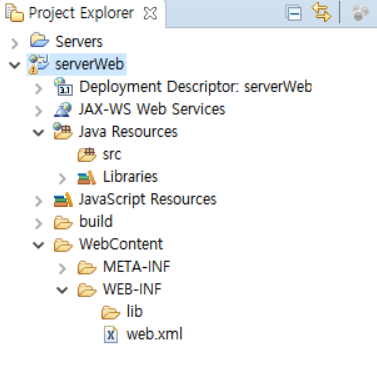Collapse the Java Resources node
Viewport: 377px width, 387px height.
39,133
